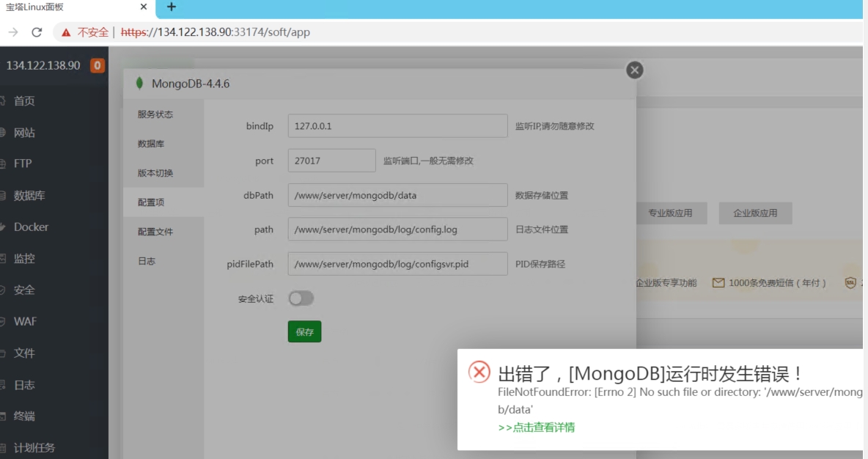Viewport: 868px width, 459px height.
Task: Close the MongoDB-4.4.6 dialog
Action: point(634,70)
